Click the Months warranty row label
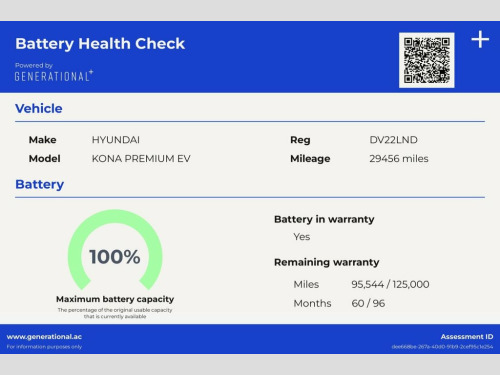This screenshot has height=375, width=500. pos(312,303)
